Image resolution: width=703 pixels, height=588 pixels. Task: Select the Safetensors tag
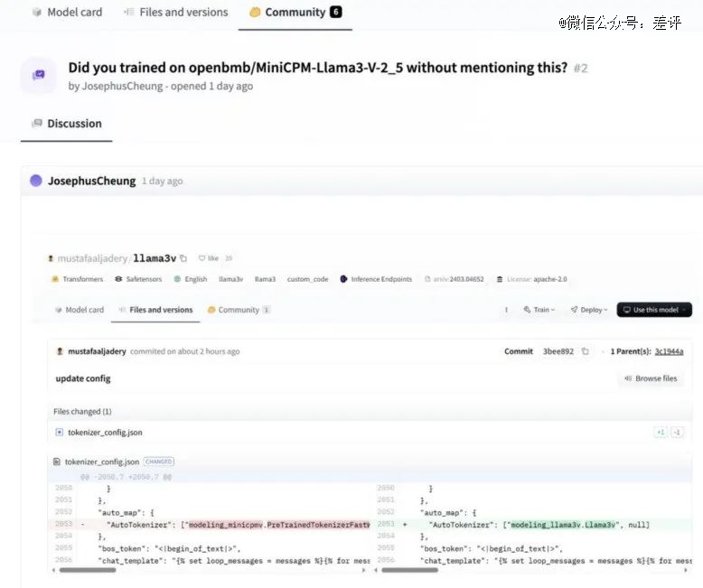138,279
